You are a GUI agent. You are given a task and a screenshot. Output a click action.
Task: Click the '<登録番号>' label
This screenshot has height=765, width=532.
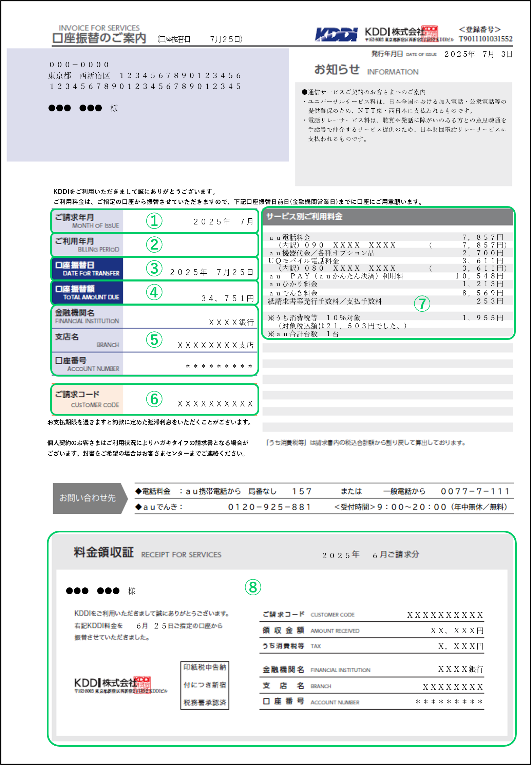480,30
